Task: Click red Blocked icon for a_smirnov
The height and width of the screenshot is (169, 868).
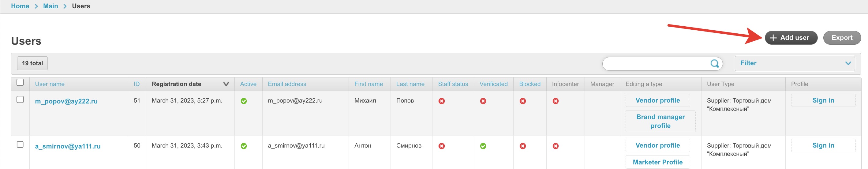Action: (x=523, y=146)
